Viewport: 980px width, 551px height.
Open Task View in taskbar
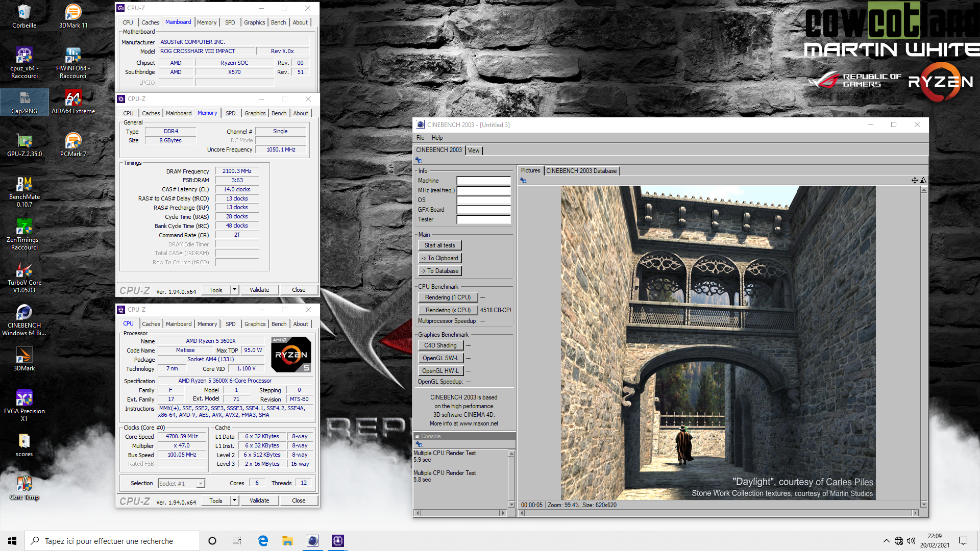pyautogui.click(x=237, y=541)
